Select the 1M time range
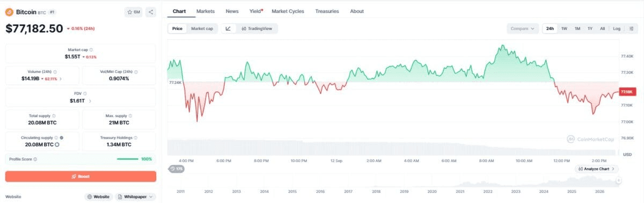 point(577,28)
